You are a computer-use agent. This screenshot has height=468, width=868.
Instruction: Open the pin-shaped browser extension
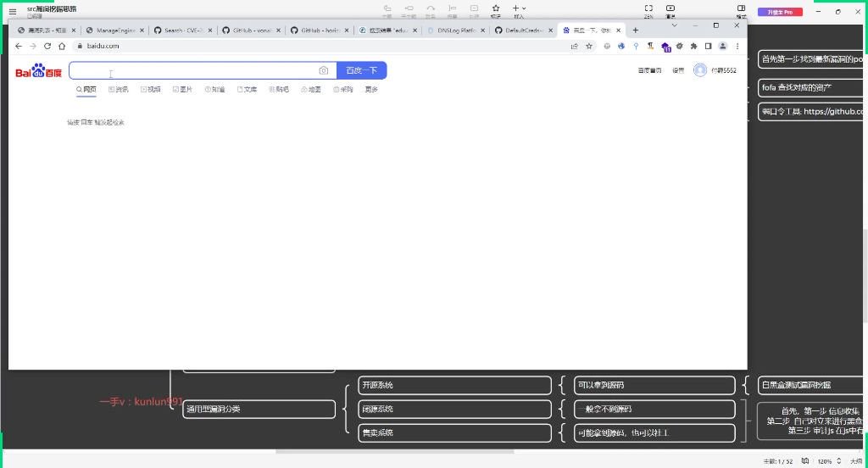(x=636, y=46)
